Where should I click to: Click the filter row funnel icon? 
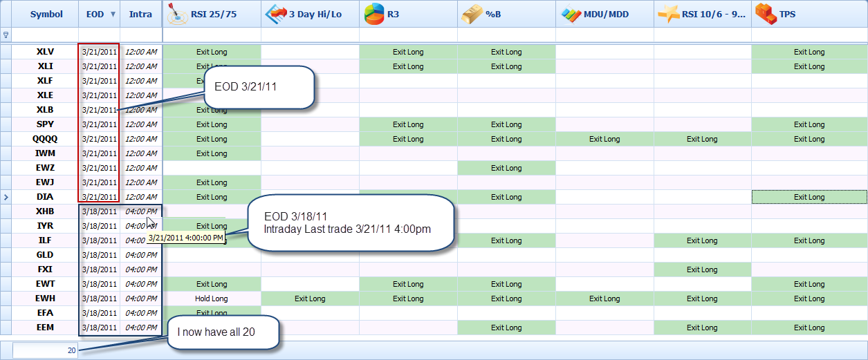coord(6,35)
